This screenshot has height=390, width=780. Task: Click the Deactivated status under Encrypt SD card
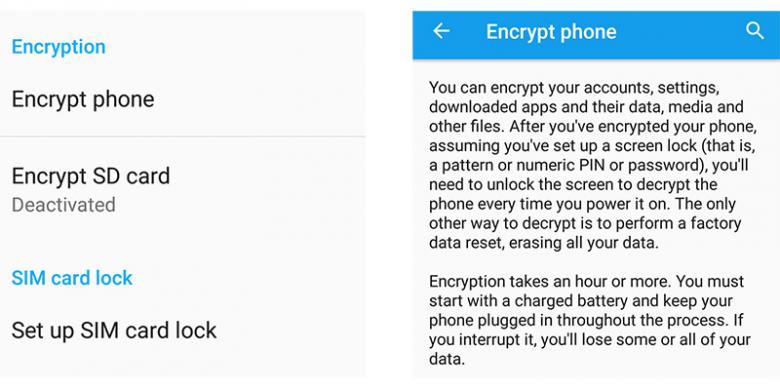coord(63,205)
